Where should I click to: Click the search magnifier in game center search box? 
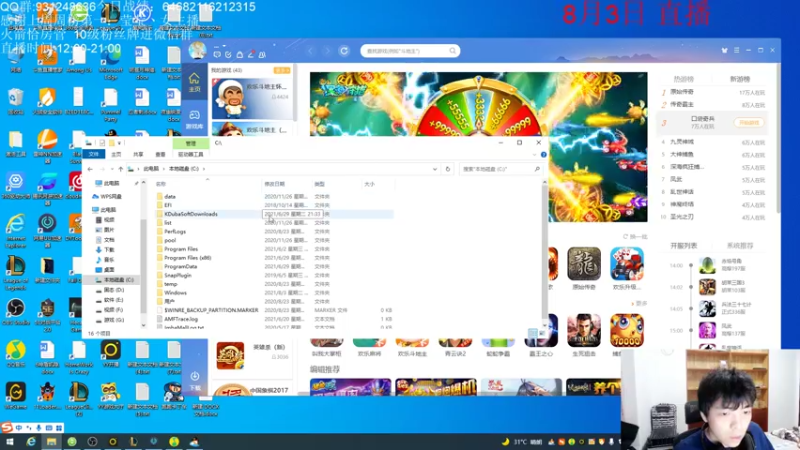click(x=453, y=51)
